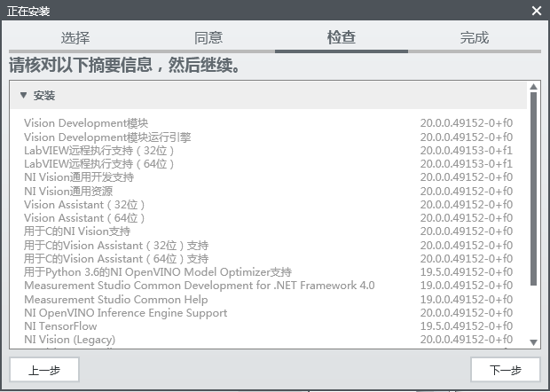Click the 下一步 button to continue
Viewport: 550px width, 392px height.
pos(506,370)
